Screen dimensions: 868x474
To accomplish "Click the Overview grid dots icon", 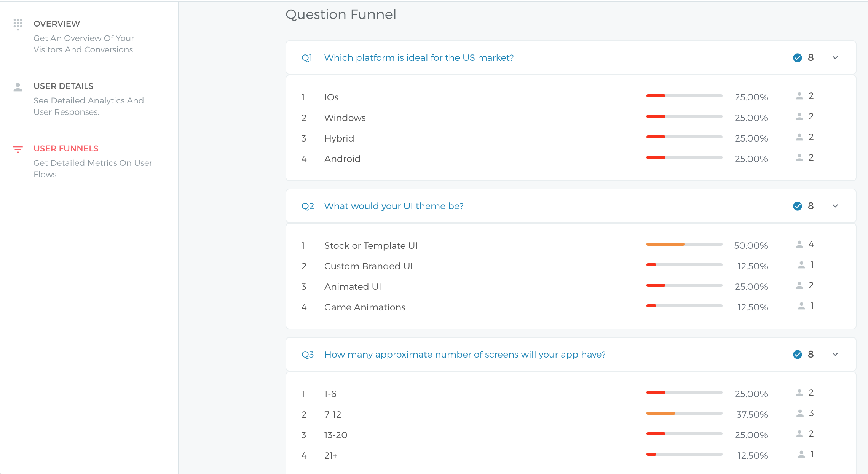I will tap(18, 24).
